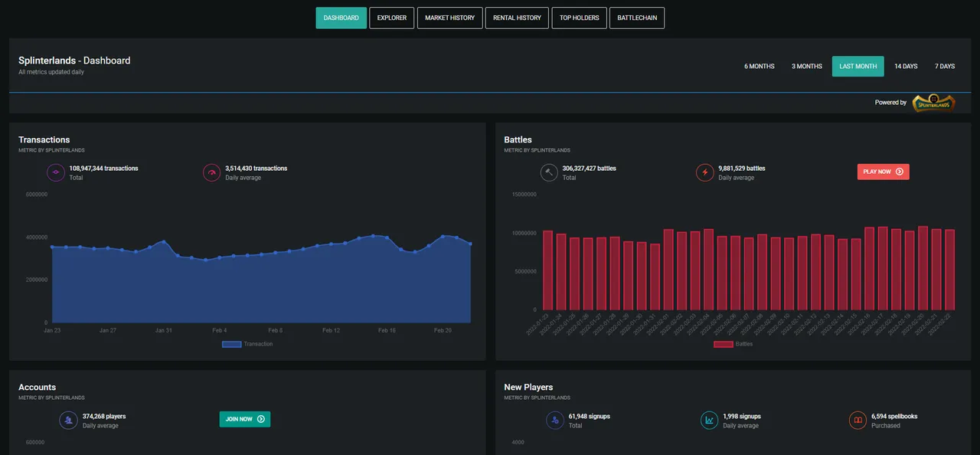Viewport: 980px width, 455px height.
Task: Click the Transaction legend label
Action: 258,344
